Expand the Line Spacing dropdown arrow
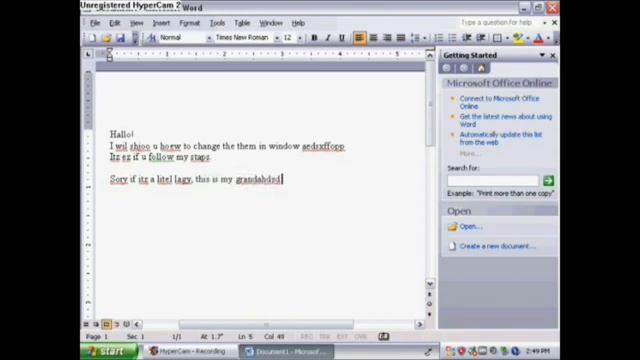Screen dimensions: 640x360 pos(425,38)
